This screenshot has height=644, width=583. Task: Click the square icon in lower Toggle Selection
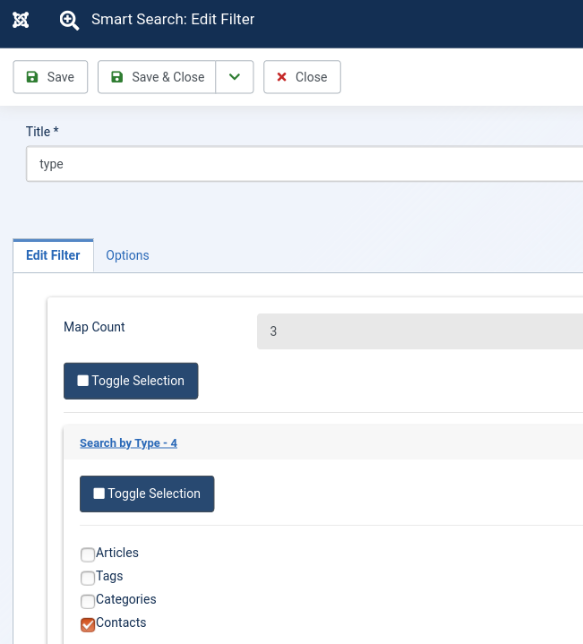(x=99, y=493)
